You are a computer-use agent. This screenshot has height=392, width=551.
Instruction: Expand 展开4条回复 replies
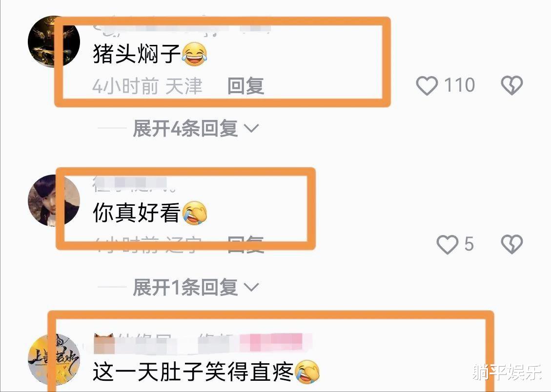coord(195,128)
